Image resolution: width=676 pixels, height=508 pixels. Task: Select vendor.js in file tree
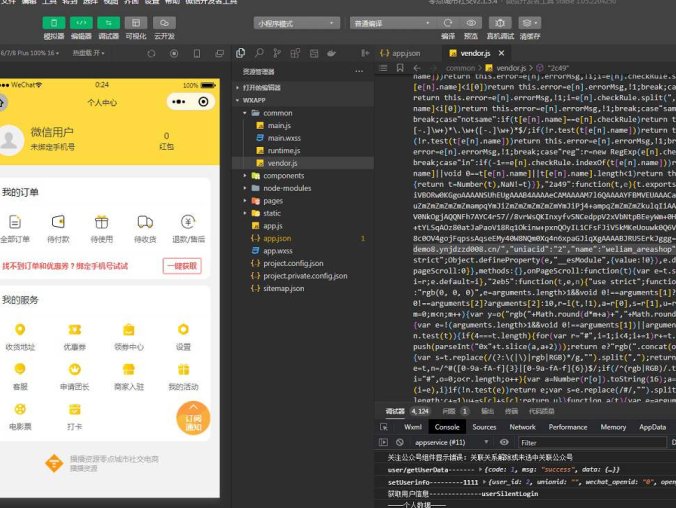pyautogui.click(x=303, y=163)
